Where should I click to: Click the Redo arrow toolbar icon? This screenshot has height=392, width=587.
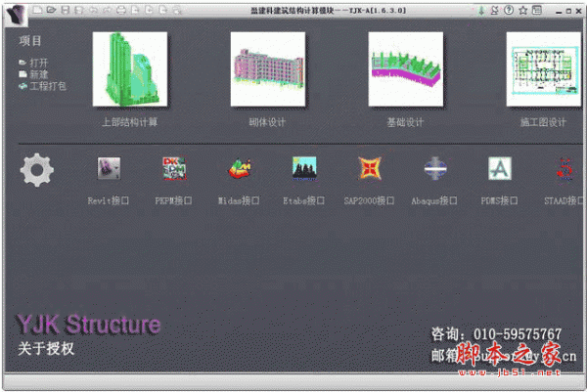point(107,10)
